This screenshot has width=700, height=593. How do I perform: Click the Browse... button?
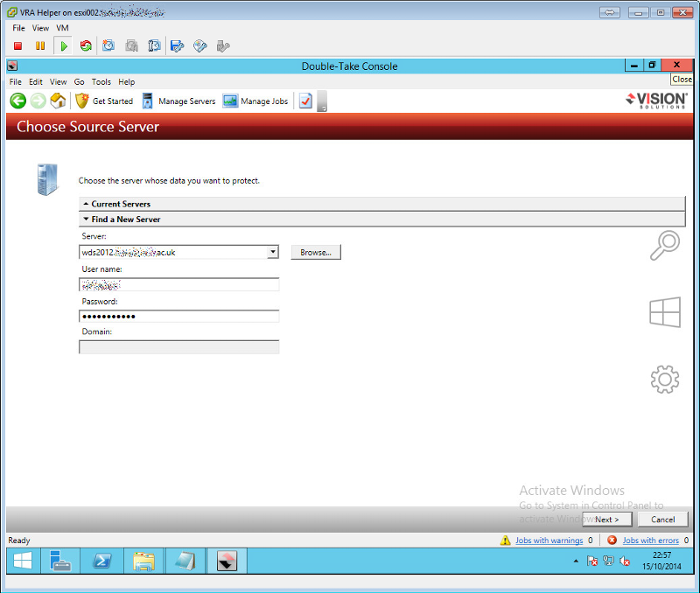316,252
